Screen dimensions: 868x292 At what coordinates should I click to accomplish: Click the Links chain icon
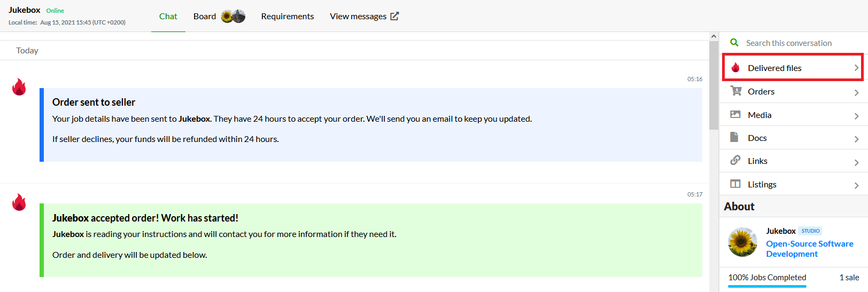coord(735,160)
